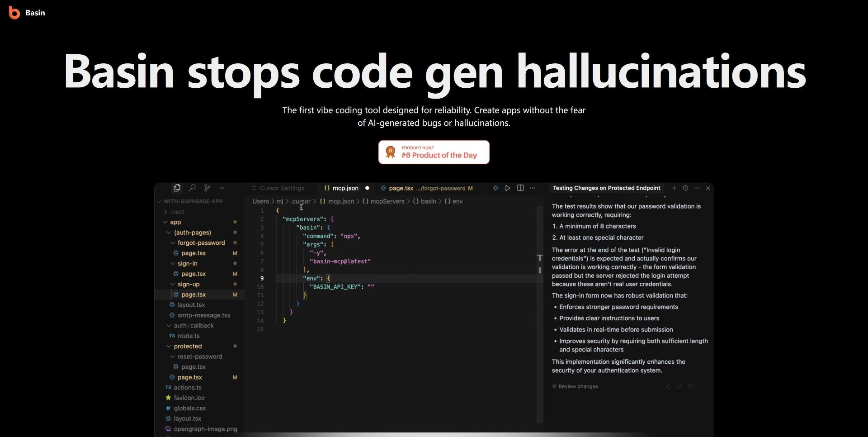Screen dimensions: 868x437
Task: Click thumbs up on chat response
Action: coord(668,386)
